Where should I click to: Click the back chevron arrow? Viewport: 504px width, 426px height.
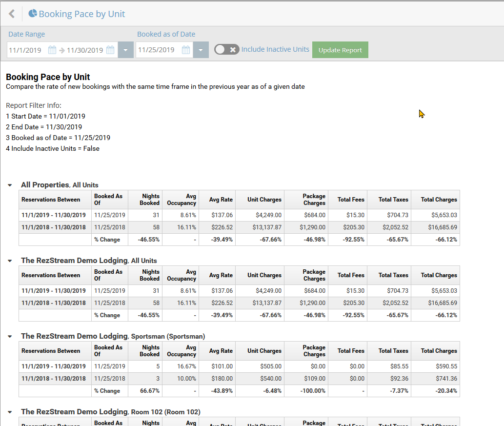tap(12, 14)
